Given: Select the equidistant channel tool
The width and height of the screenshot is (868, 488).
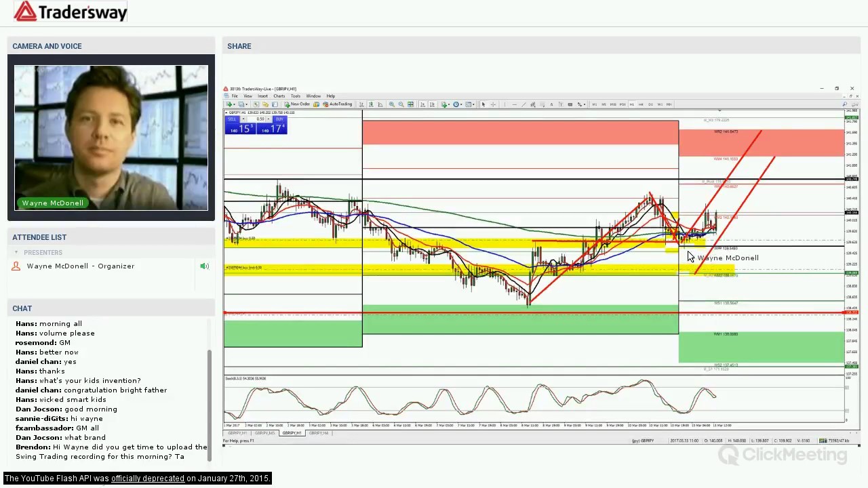Looking at the screenshot, I should (x=533, y=104).
